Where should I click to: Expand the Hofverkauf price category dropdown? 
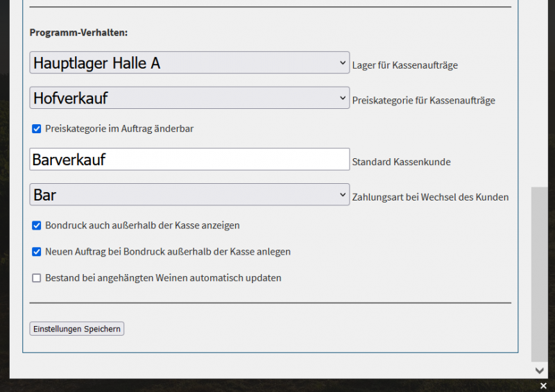pos(189,98)
